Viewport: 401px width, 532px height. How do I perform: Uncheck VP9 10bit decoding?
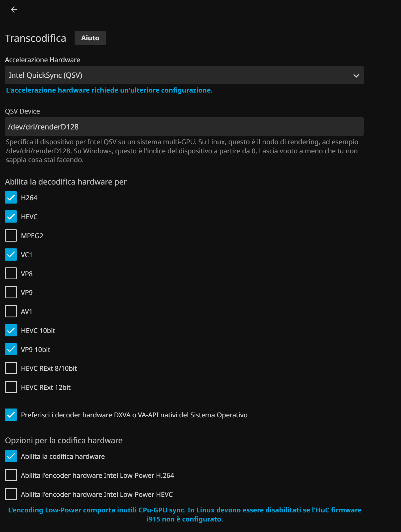coord(11,349)
